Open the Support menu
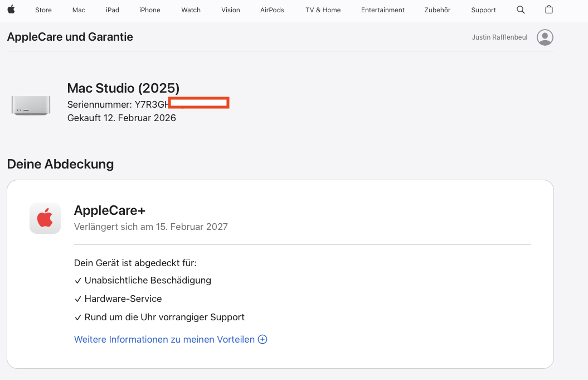The height and width of the screenshot is (380, 588). (x=483, y=10)
